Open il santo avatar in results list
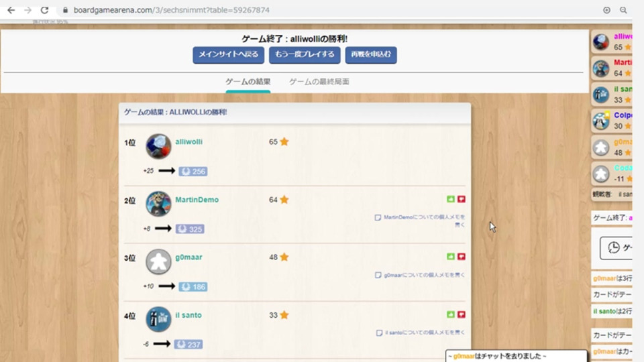This screenshot has height=362, width=644. click(158, 319)
